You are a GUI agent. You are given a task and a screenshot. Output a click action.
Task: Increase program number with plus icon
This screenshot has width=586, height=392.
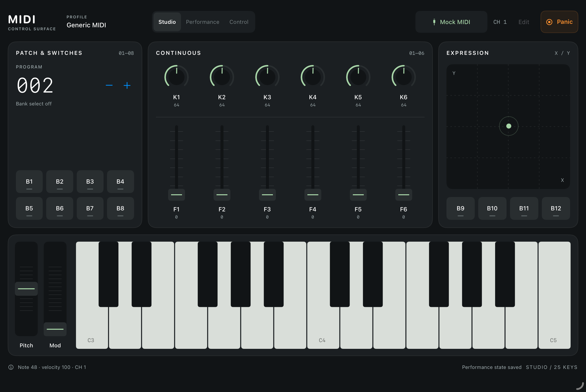[x=127, y=86]
